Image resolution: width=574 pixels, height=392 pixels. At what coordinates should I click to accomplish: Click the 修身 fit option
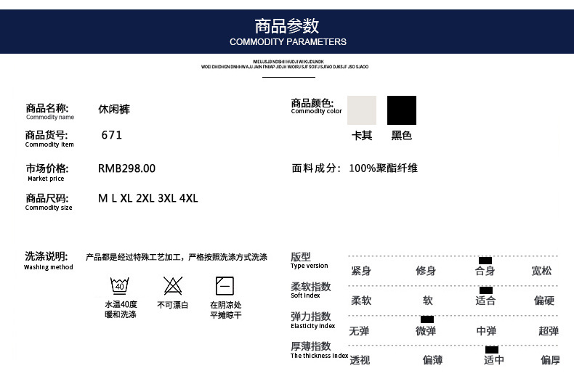coord(426,271)
